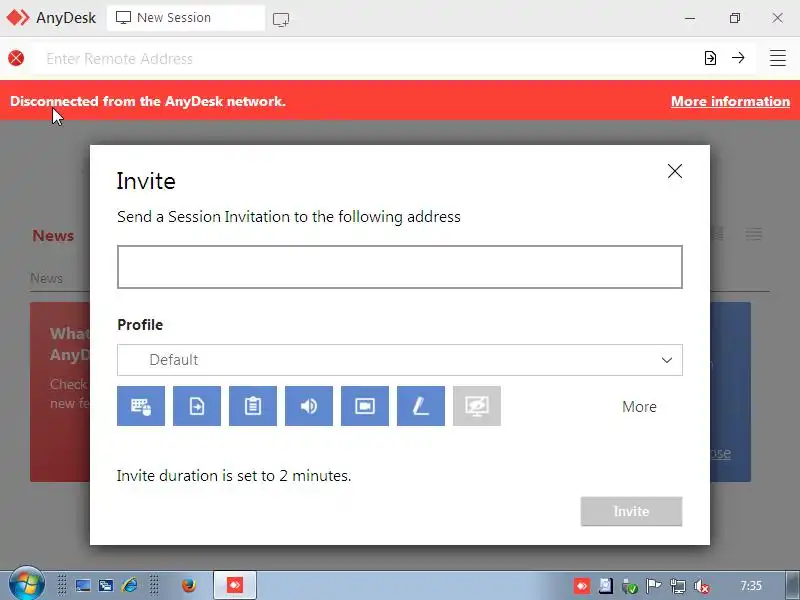This screenshot has height=600, width=800.
Task: Open the Profile dropdown set to Default
Action: (399, 360)
